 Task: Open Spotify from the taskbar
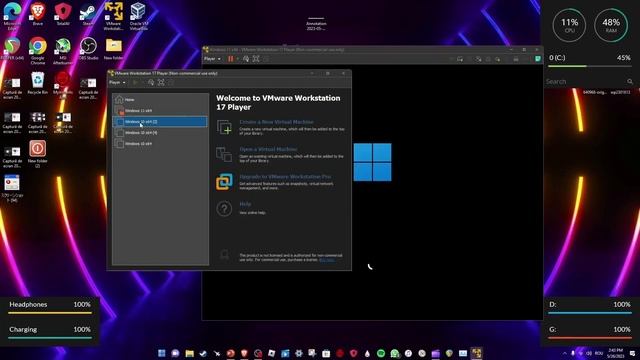[x=381, y=353]
